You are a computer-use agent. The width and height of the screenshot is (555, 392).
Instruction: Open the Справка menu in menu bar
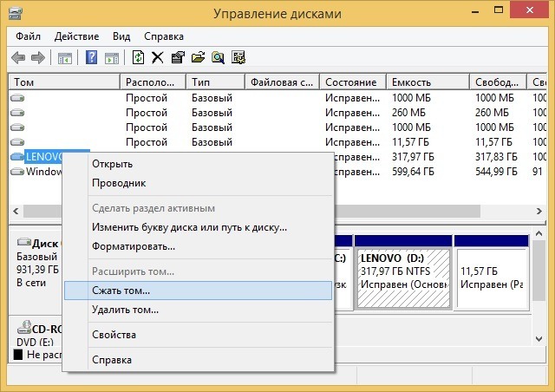(x=163, y=36)
